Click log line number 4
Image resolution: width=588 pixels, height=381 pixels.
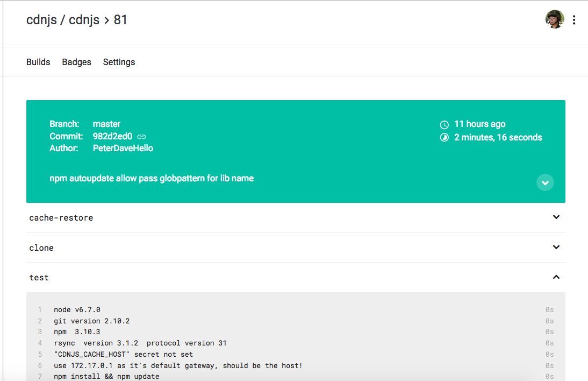coord(40,343)
